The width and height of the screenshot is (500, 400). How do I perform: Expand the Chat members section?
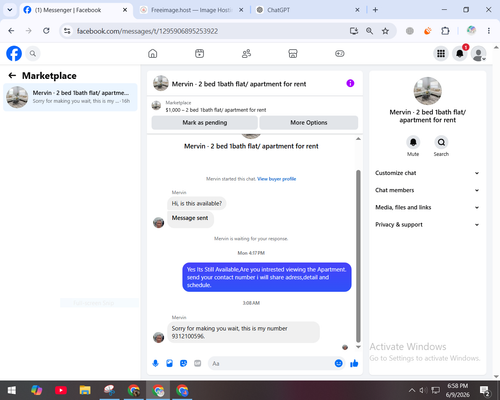[427, 190]
